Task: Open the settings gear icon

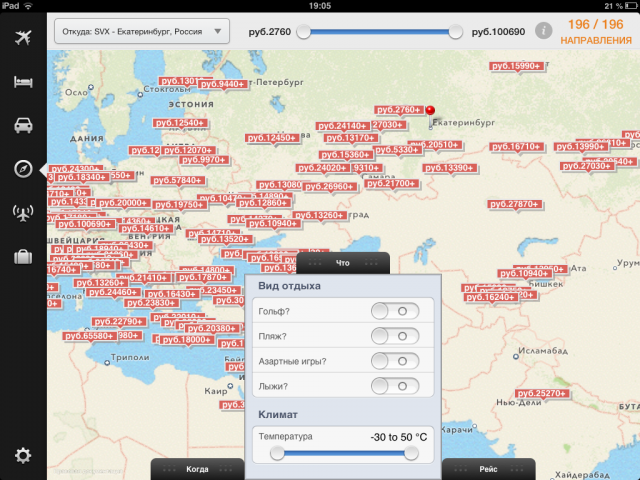Action: 23,456
